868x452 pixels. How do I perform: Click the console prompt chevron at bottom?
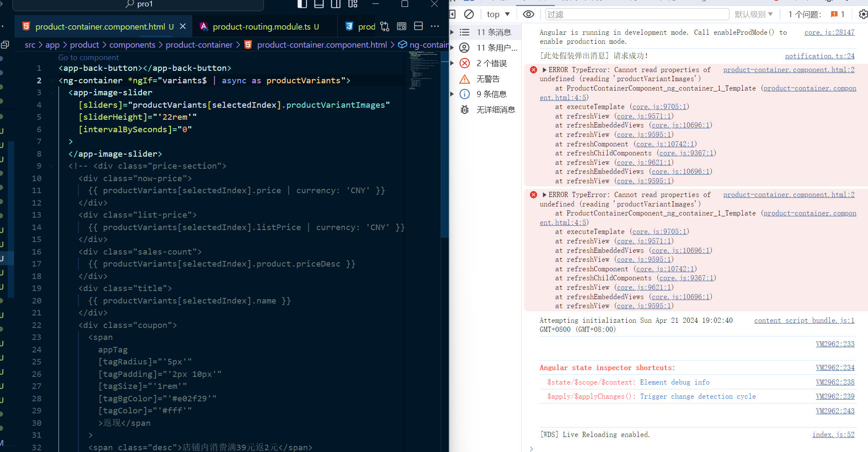click(531, 448)
